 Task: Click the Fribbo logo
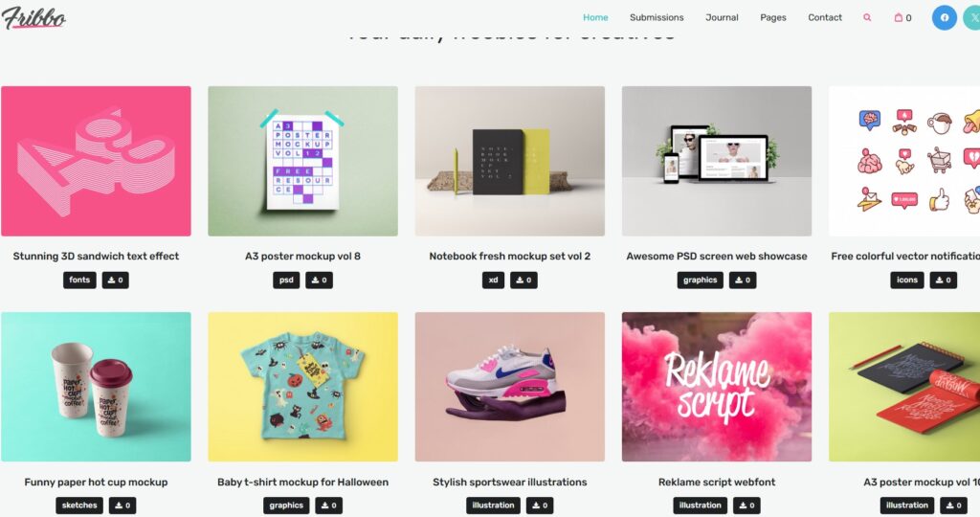(x=33, y=18)
